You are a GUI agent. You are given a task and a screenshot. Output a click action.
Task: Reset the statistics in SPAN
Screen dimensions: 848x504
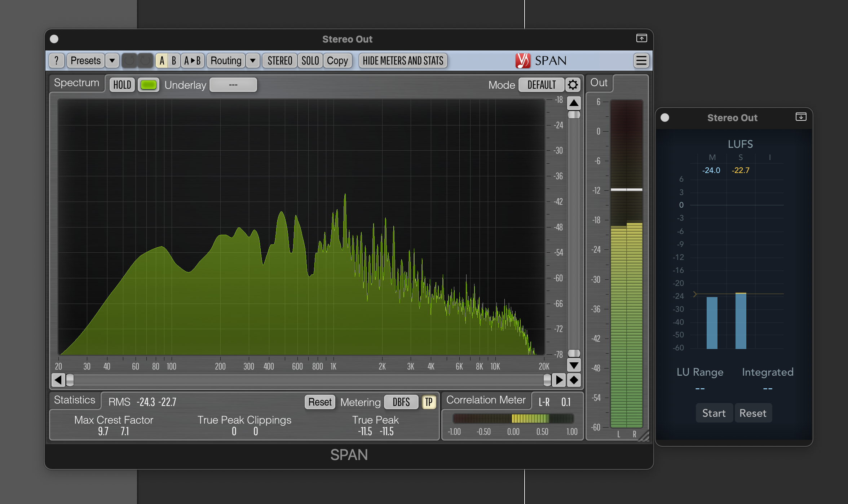pos(320,402)
